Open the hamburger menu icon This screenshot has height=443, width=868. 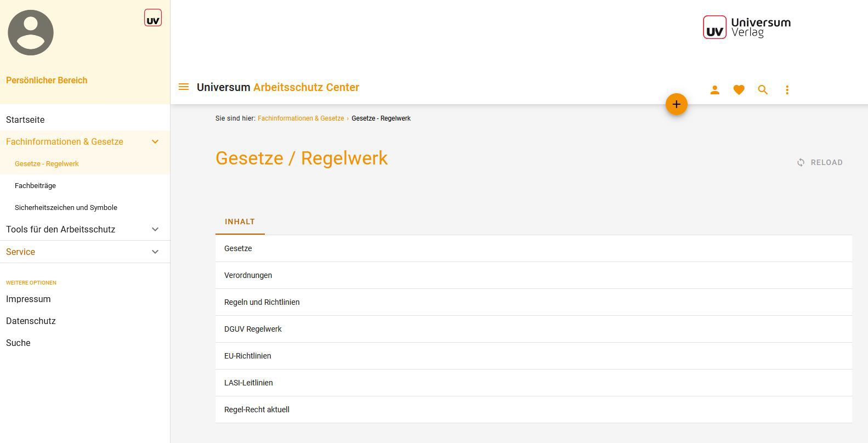tap(184, 87)
